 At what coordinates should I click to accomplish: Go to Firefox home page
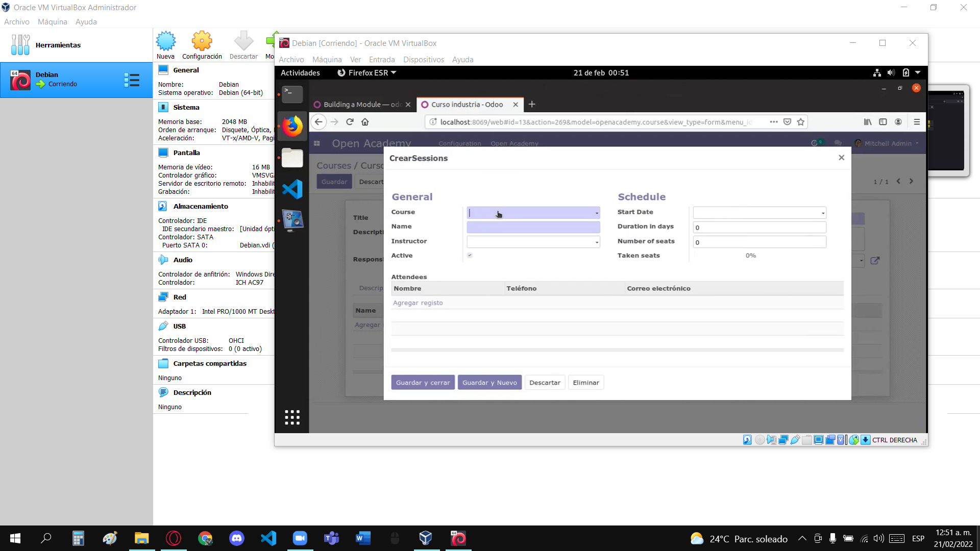coord(365,122)
